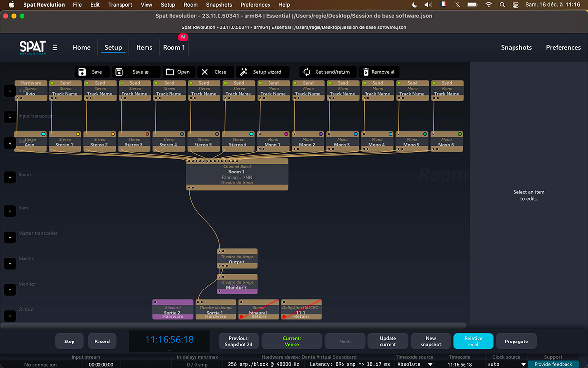The image size is (588, 368).
Task: Open the Transport menu
Action: pyautogui.click(x=120, y=5)
